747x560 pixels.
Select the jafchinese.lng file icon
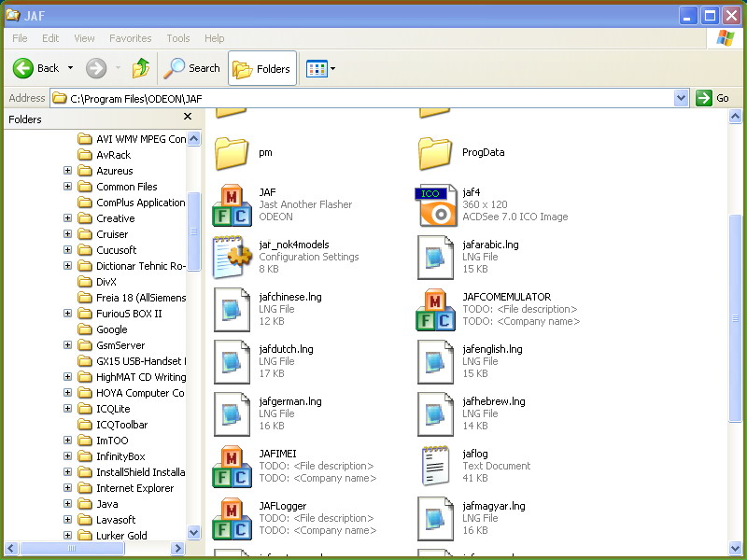click(x=232, y=310)
